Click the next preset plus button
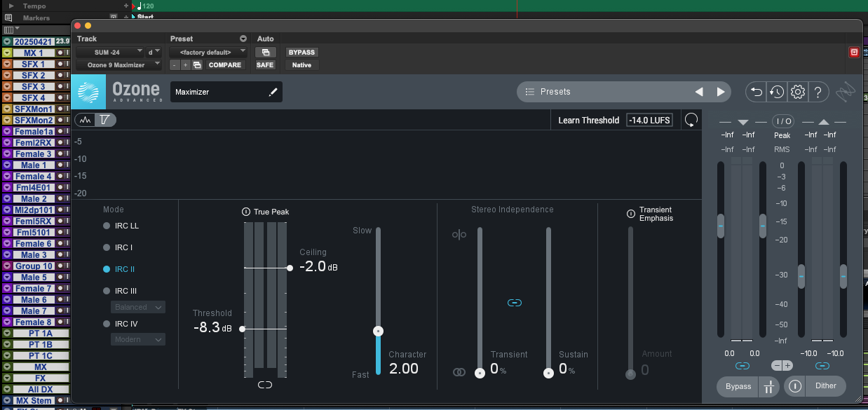Screen dimensions: 868x410 [185, 64]
